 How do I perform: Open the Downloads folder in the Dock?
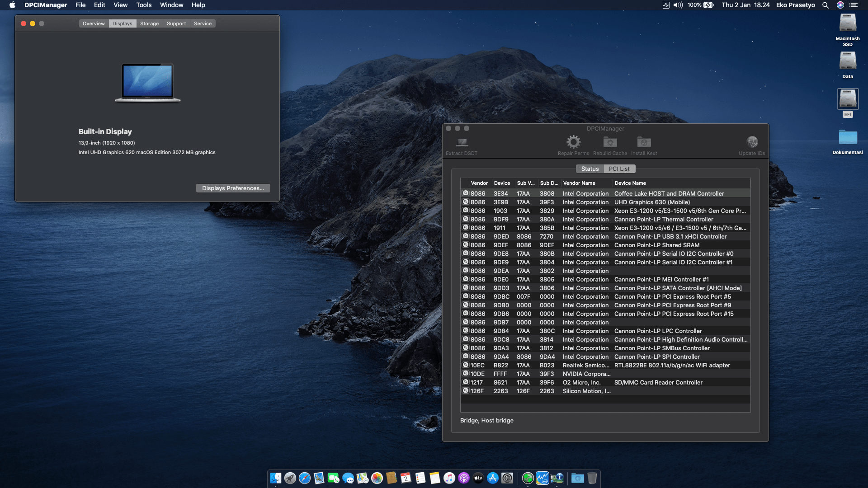[578, 478]
